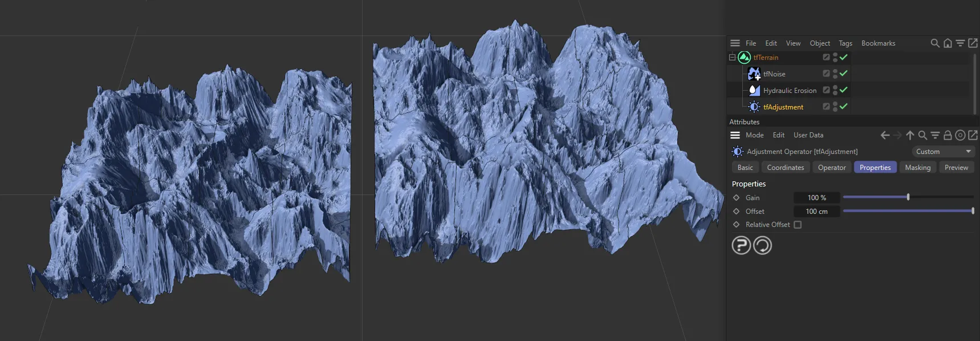The width and height of the screenshot is (980, 341).
Task: Switch to the Masking tab
Action: [x=917, y=168]
